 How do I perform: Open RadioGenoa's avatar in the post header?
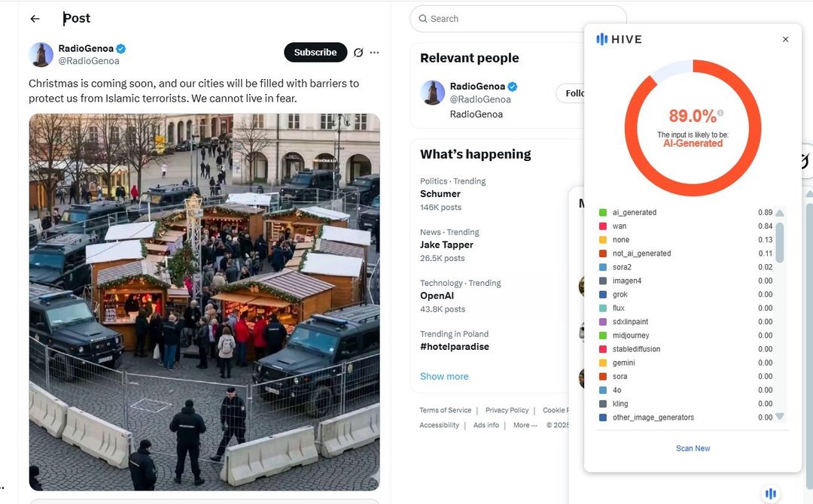coord(41,55)
